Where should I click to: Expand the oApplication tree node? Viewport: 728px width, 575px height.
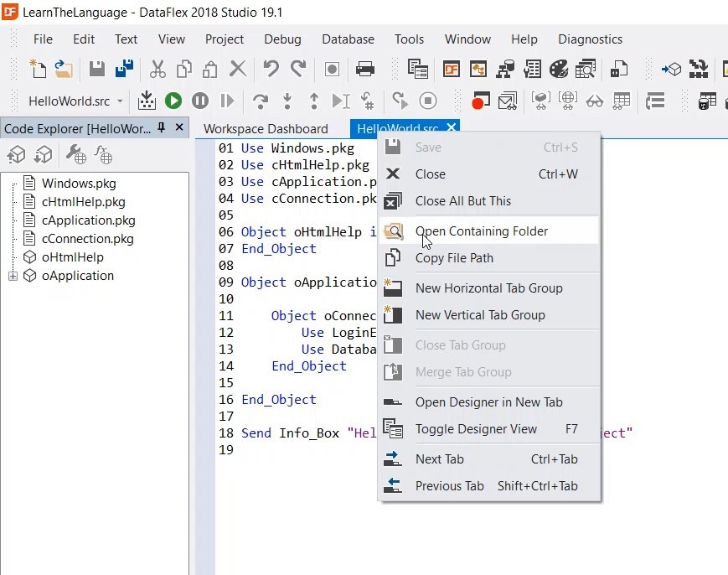tap(13, 276)
